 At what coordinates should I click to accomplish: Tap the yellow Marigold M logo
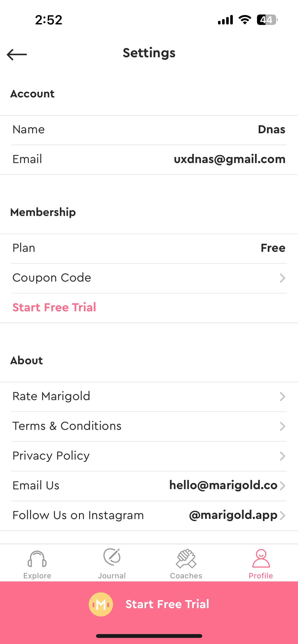[x=101, y=604]
